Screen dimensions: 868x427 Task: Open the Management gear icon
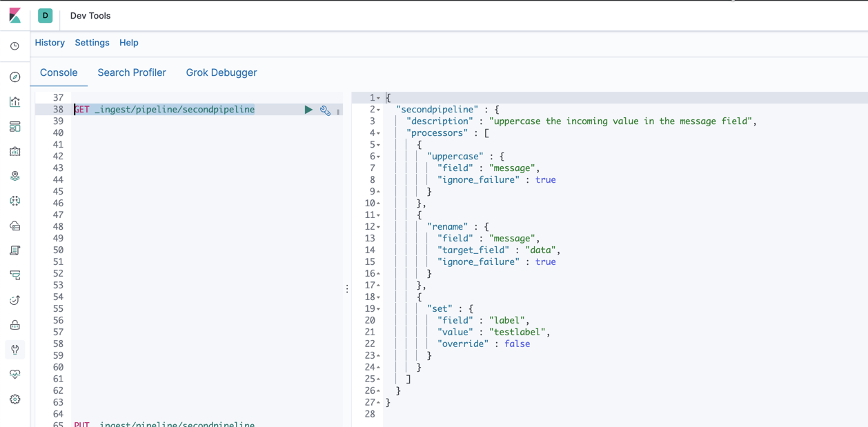(14, 399)
